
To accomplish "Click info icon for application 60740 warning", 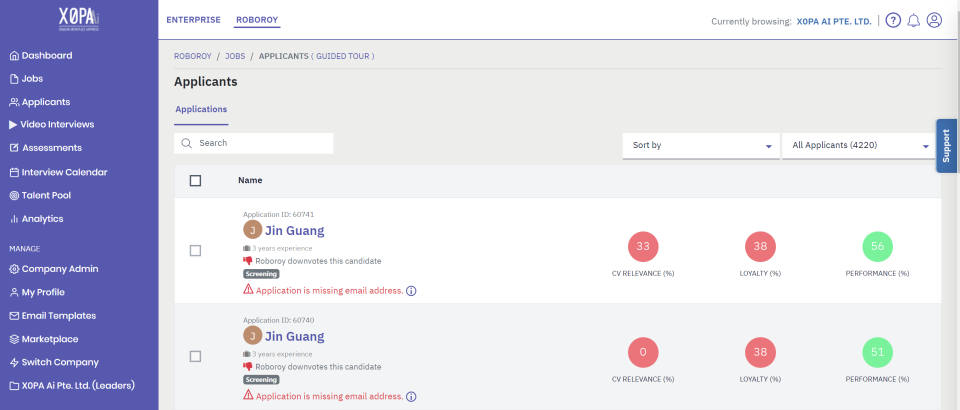I will (x=411, y=397).
